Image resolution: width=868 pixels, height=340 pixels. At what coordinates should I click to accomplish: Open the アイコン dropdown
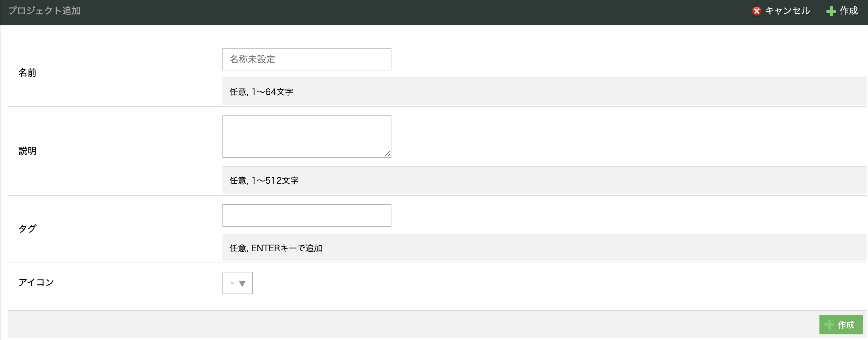pyautogui.click(x=237, y=283)
